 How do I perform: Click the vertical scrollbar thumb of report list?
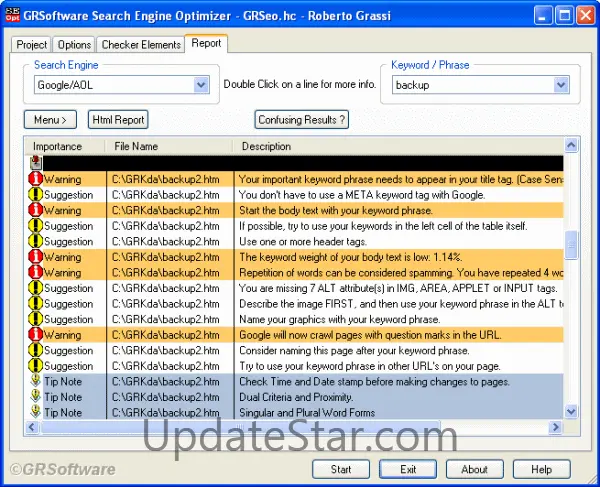pos(571,245)
